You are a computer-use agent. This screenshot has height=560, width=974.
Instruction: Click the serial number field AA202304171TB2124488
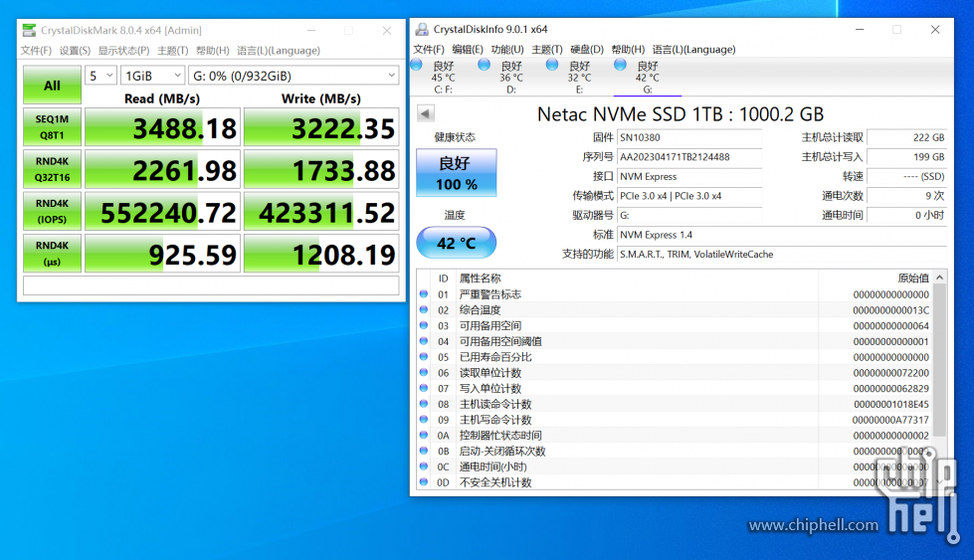tap(689, 157)
